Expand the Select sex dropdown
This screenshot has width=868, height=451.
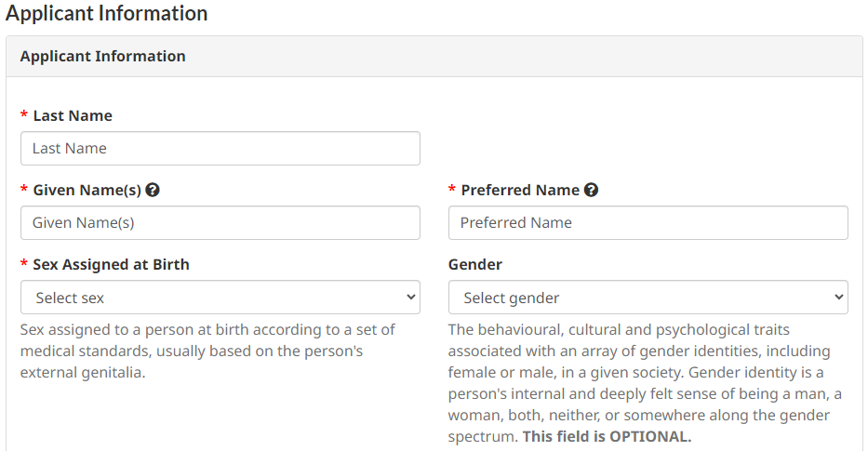[x=220, y=298]
